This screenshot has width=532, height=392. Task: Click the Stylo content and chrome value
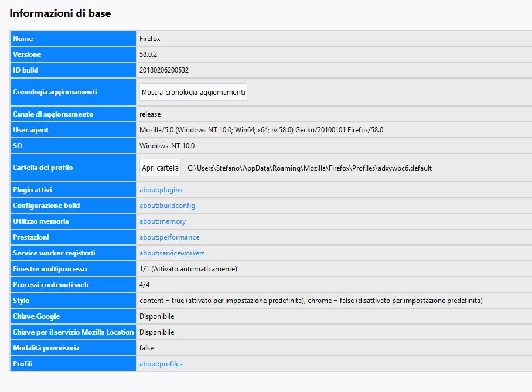pos(311,301)
